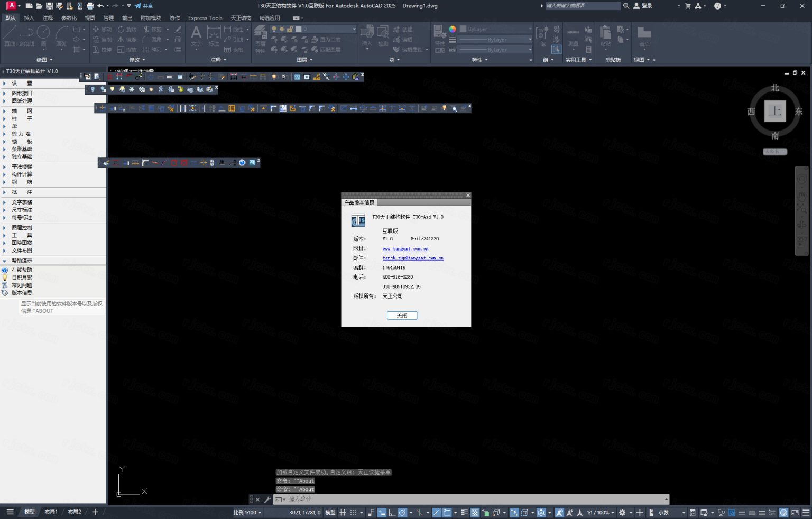This screenshot has width=812, height=519.
Task: Open a file with the Open folder icon
Action: coord(39,6)
